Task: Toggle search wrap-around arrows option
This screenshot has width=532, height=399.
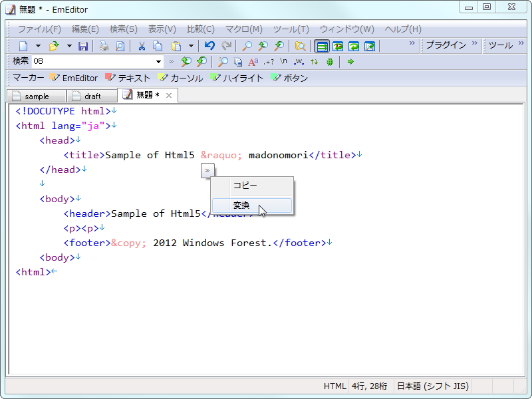Action: [314, 62]
